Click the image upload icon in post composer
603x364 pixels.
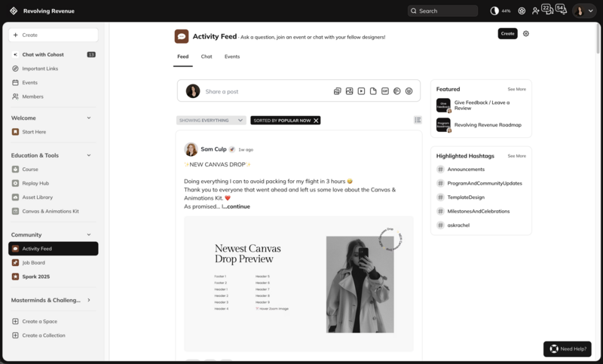coord(350,91)
